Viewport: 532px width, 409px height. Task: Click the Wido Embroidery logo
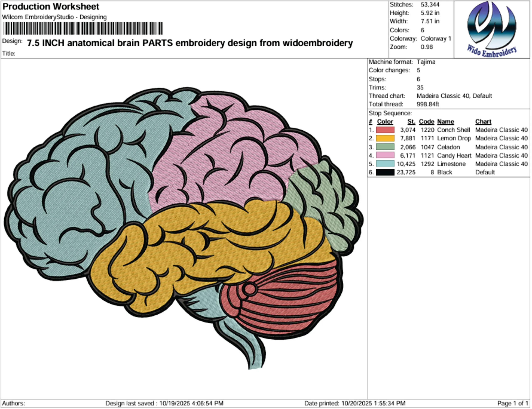(492, 29)
